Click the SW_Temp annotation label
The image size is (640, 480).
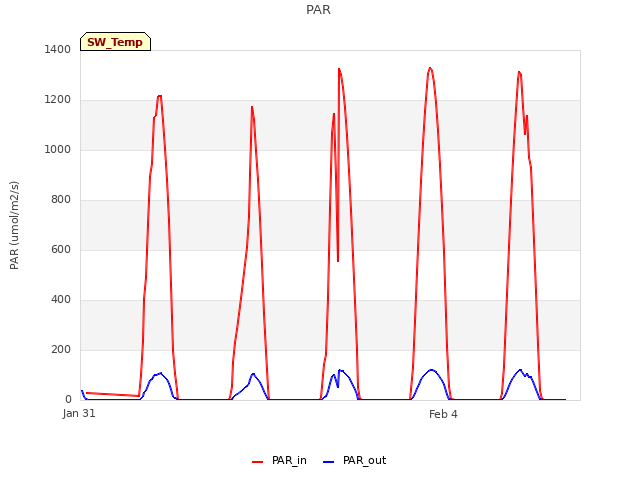coord(115,42)
